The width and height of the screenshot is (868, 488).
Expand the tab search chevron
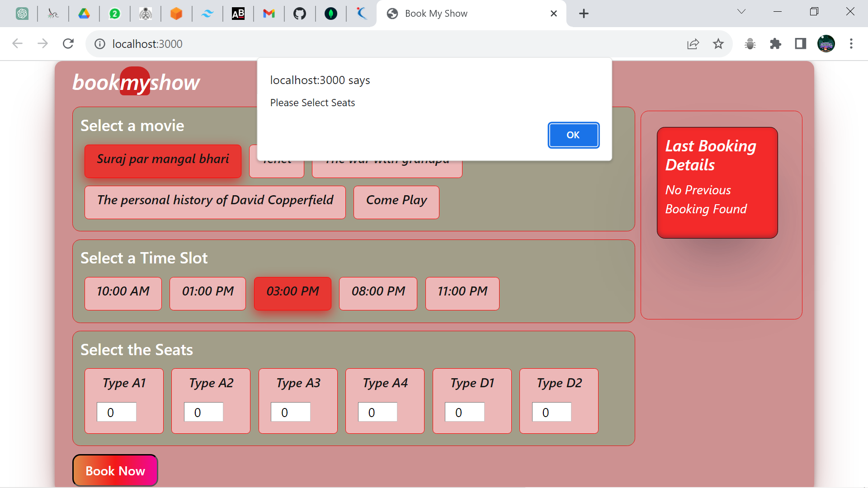(x=741, y=12)
